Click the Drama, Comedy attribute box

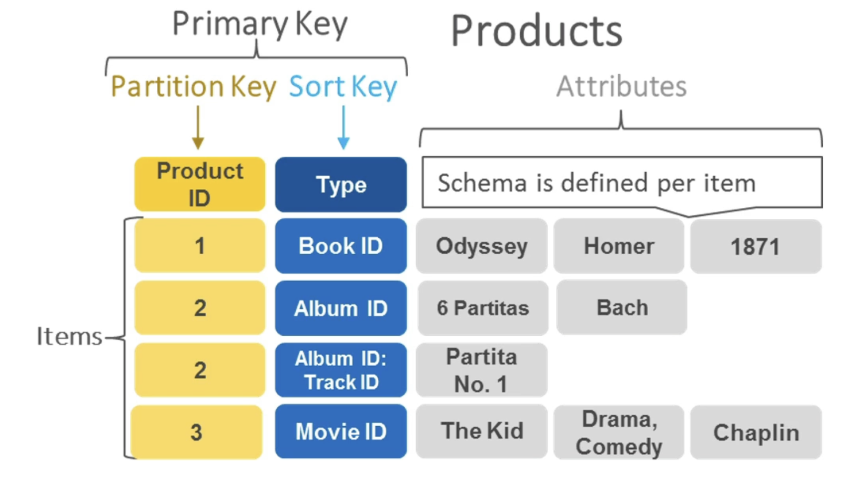(x=619, y=432)
